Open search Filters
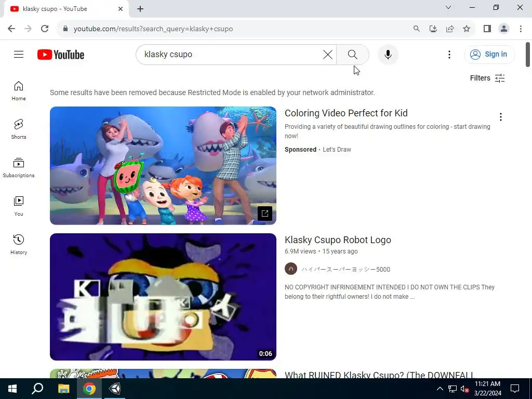532x399 pixels. 487,78
